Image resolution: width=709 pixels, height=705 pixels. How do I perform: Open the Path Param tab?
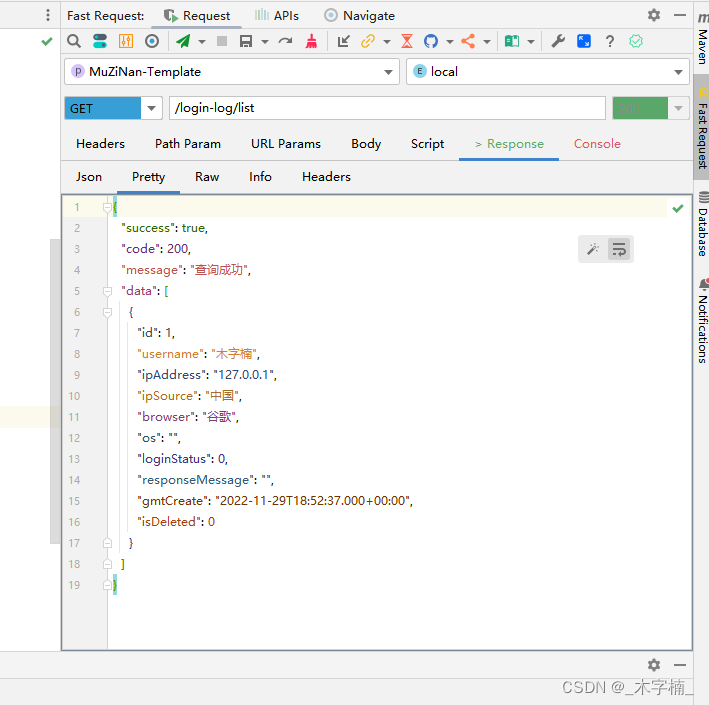pyautogui.click(x=188, y=144)
